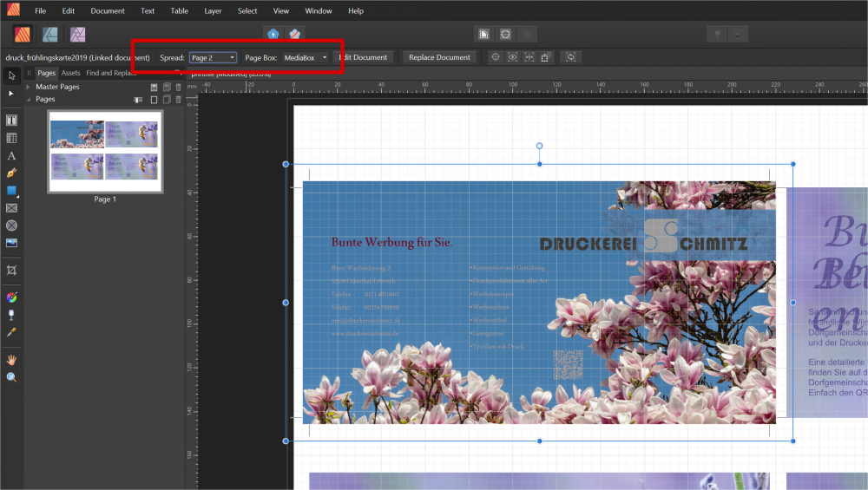Click the sync arrows icon in context bar
This screenshot has height=490, width=868.
click(571, 57)
